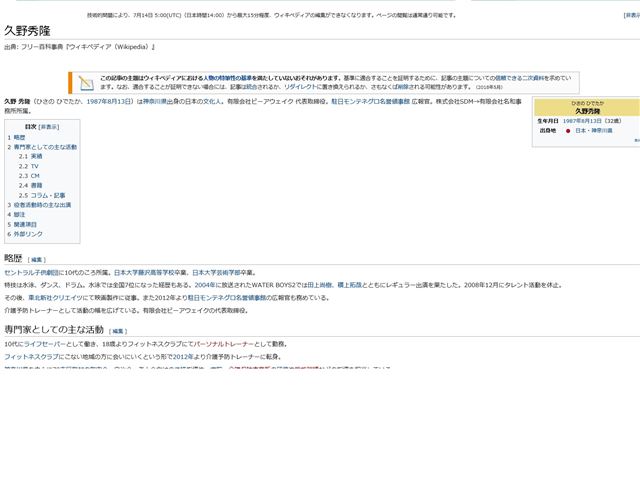Open the フィットネスクラブ link starting the paragraph
The height and width of the screenshot is (480, 640).
pos(31,357)
